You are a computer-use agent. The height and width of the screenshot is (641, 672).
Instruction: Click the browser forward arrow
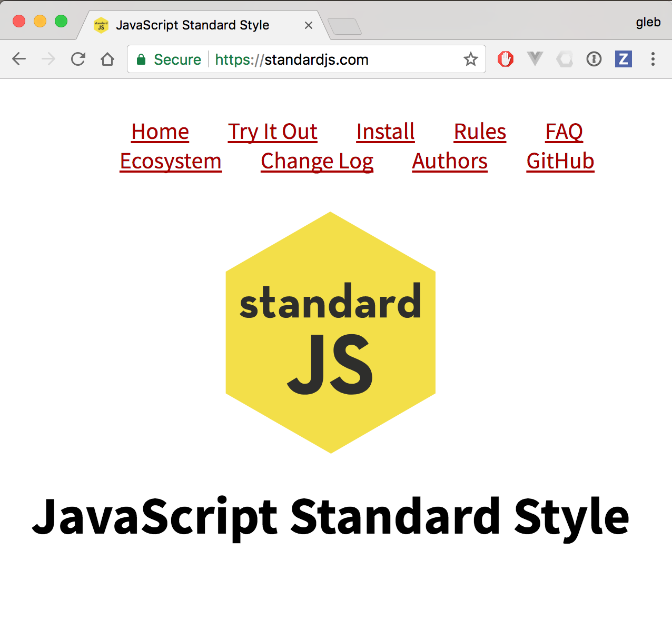(x=48, y=59)
